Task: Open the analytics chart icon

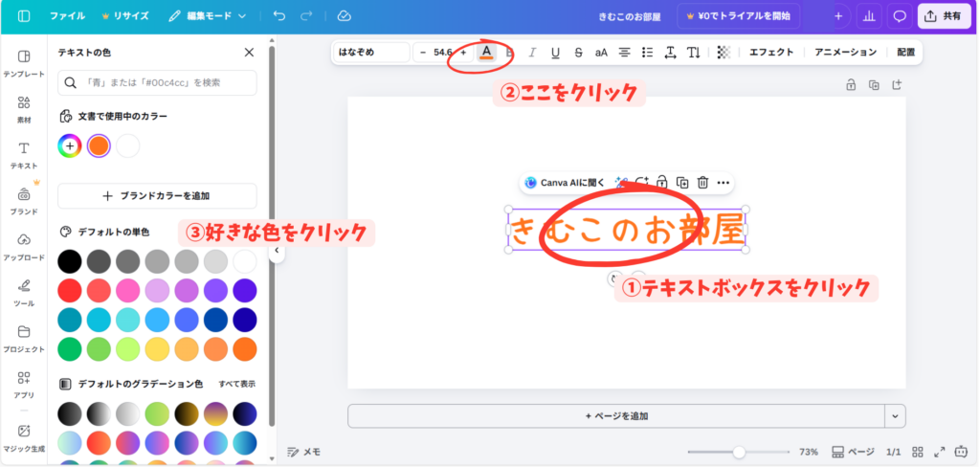Action: [869, 16]
